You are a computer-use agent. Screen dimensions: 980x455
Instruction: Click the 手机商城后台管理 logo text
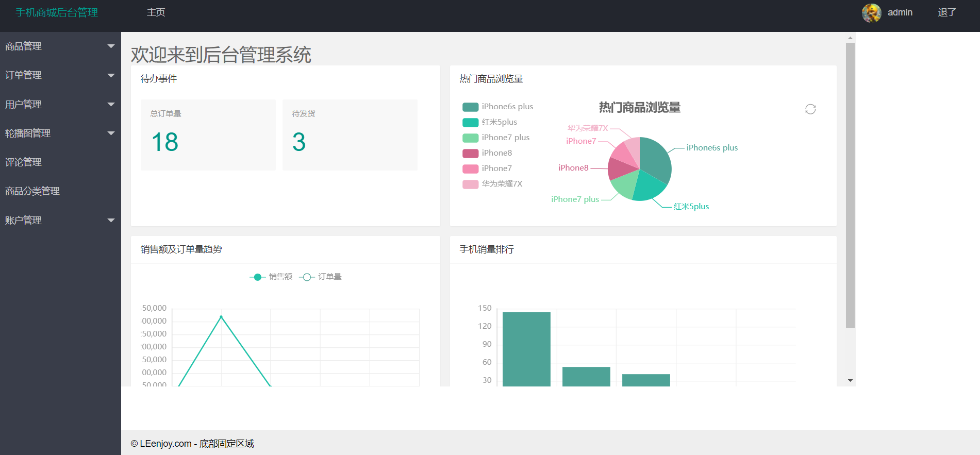pos(57,12)
